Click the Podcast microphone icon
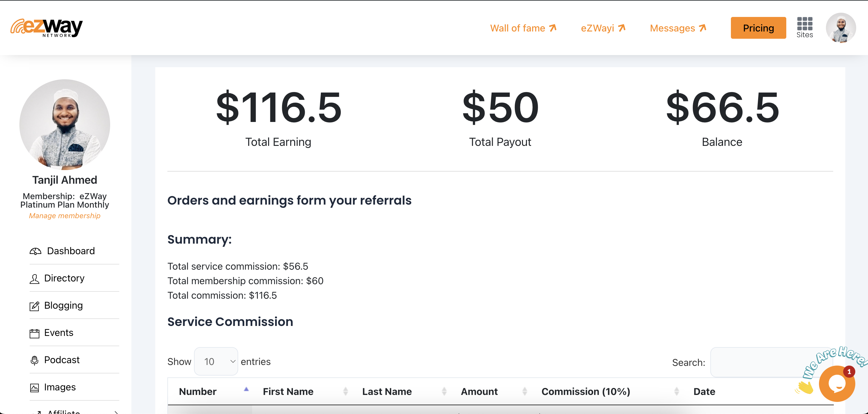This screenshot has height=414, width=868. click(x=35, y=360)
